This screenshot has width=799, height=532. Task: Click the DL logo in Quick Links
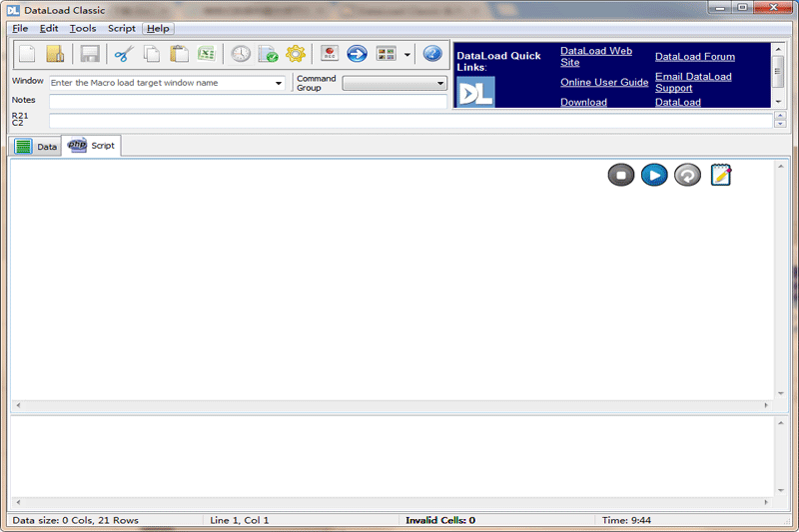click(475, 92)
